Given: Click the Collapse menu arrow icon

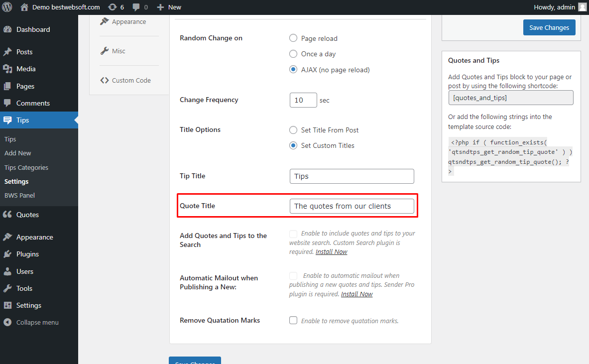Looking at the screenshot, I should (x=7, y=322).
